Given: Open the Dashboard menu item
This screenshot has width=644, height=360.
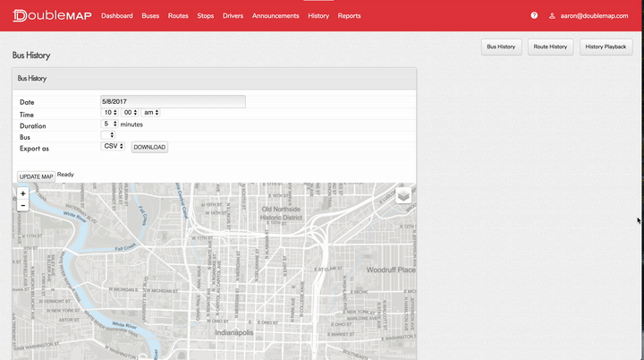Looking at the screenshot, I should [x=117, y=15].
